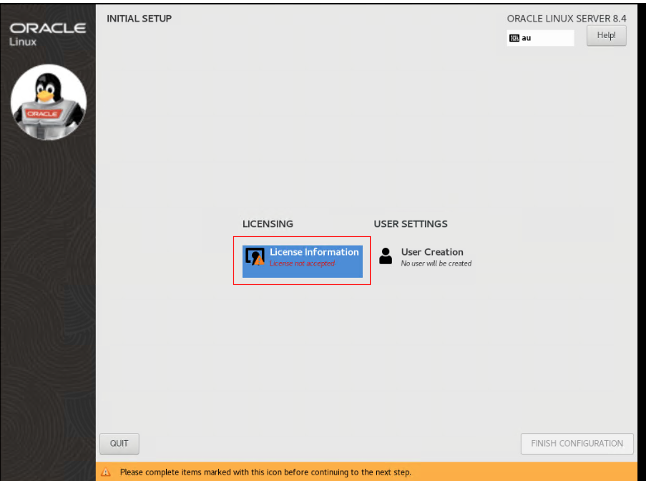The image size is (648, 483).
Task: Open the User Creation settings
Action: [426, 257]
